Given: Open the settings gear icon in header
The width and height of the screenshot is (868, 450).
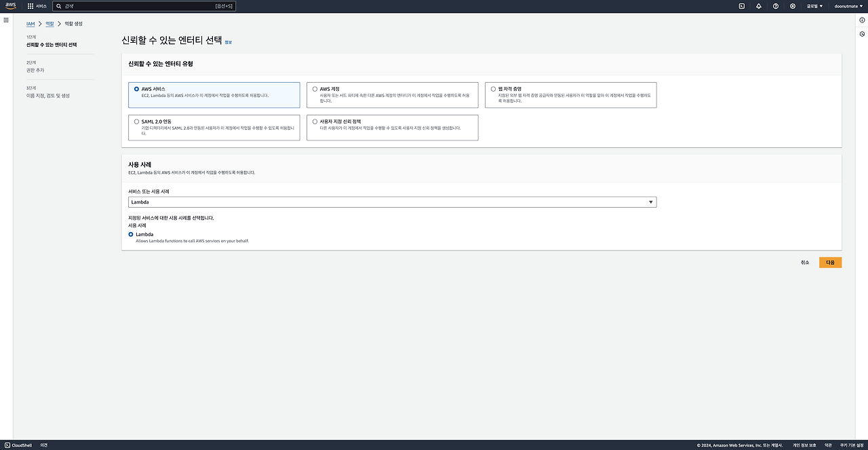Looking at the screenshot, I should pos(793,5).
